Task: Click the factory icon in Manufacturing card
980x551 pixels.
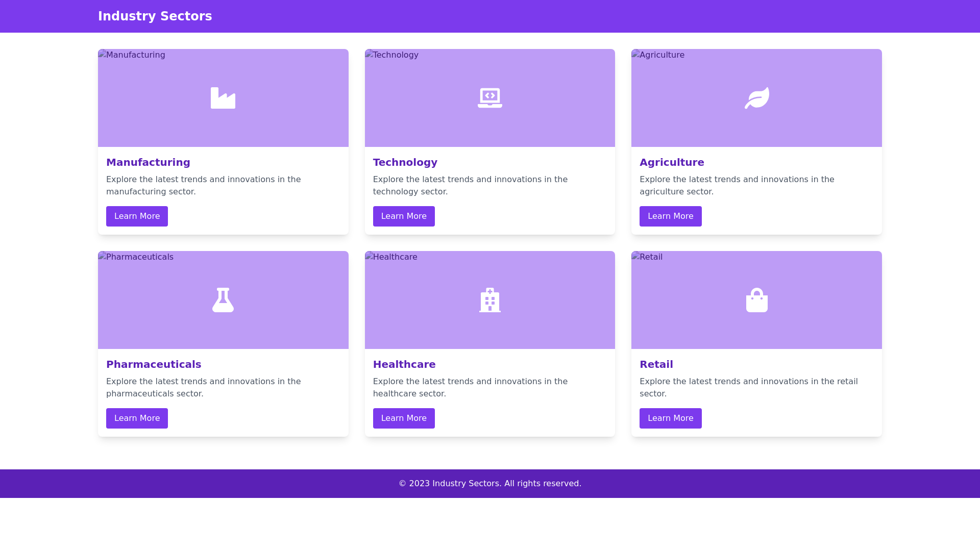Action: (223, 98)
